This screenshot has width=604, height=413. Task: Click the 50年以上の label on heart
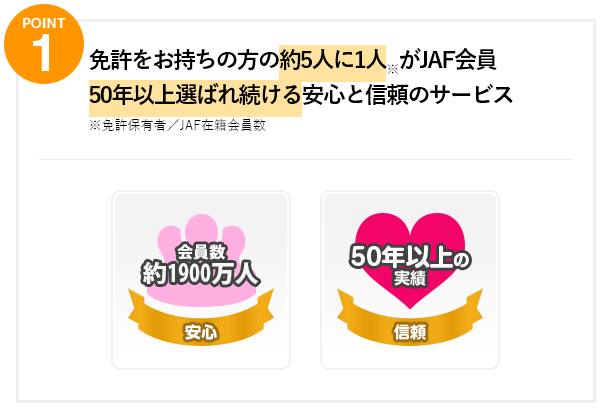410,257
